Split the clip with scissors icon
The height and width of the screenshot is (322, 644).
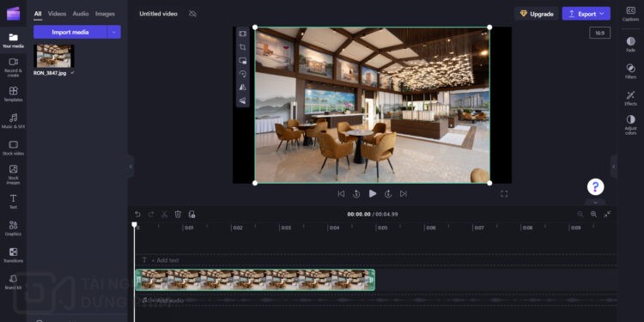tap(164, 214)
